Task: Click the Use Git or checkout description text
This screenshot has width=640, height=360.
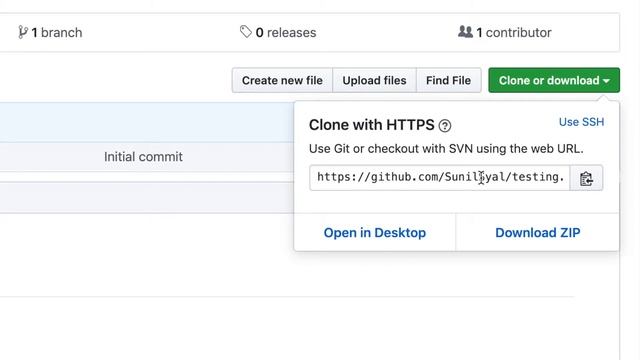Action: pos(446,149)
